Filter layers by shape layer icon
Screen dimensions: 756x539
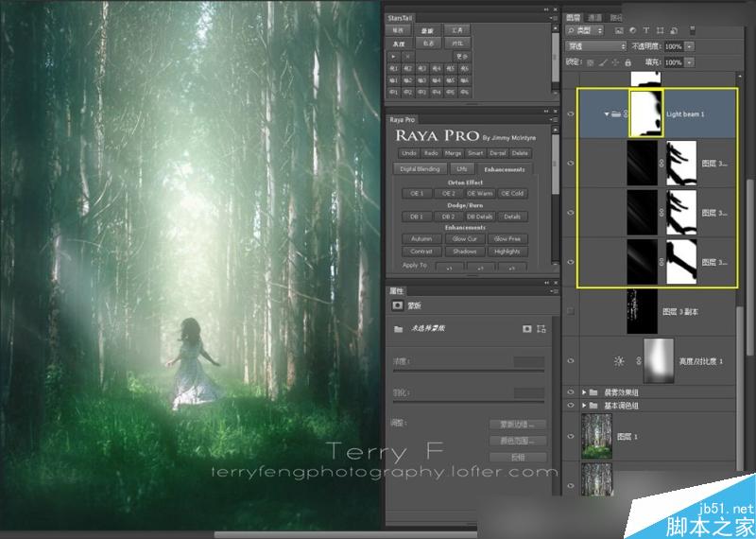pos(660,30)
